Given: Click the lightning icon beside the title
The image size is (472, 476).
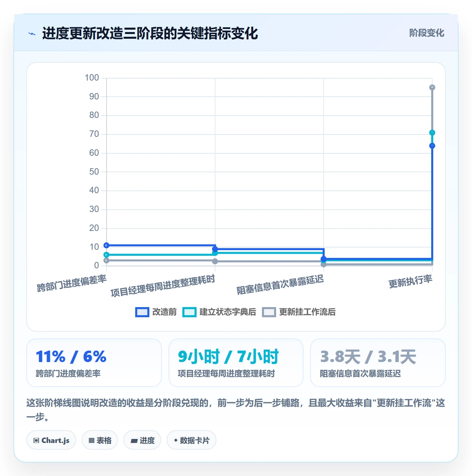Looking at the screenshot, I should [32, 34].
